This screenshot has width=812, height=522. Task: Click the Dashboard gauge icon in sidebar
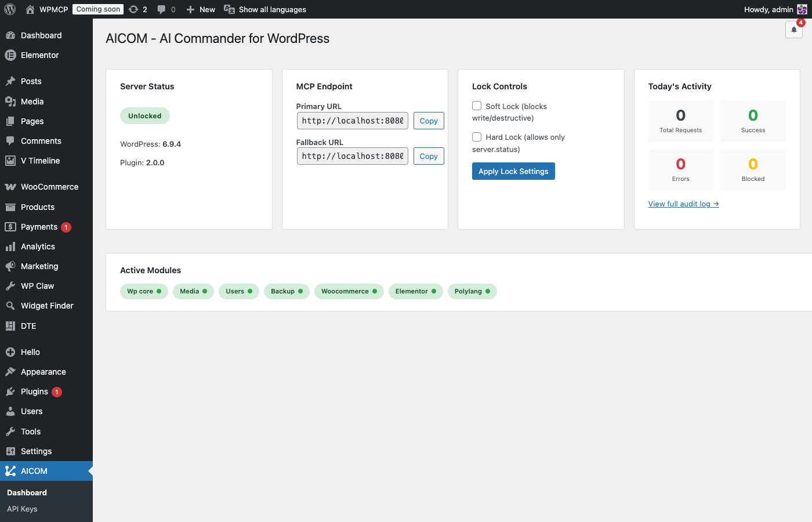click(10, 35)
